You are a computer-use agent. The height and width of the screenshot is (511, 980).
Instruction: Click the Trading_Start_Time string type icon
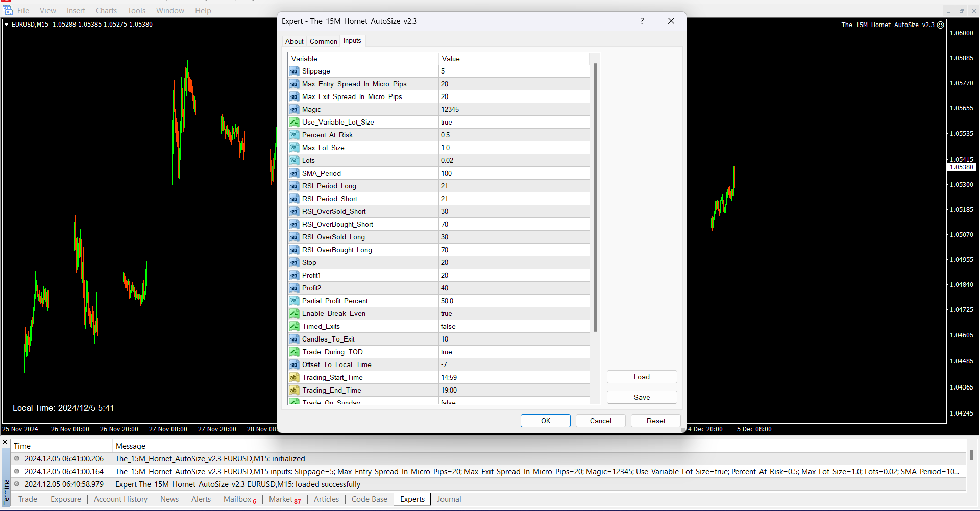pyautogui.click(x=294, y=378)
